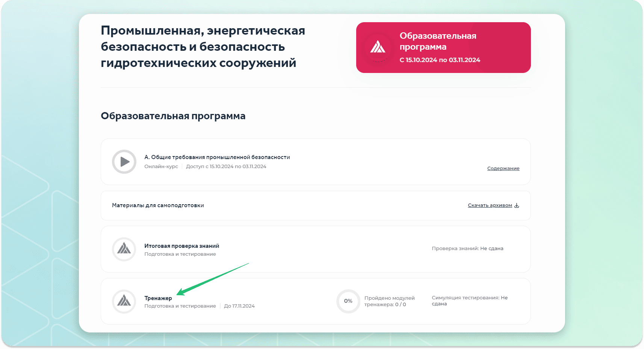Click the Образовательная программа section heading
Viewport: 644px width, 349px height.
[x=173, y=116]
